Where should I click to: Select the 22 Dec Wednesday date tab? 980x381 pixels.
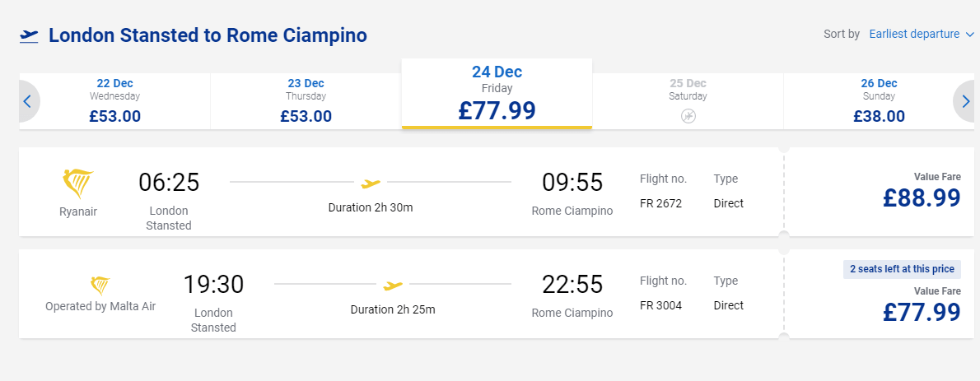(115, 101)
